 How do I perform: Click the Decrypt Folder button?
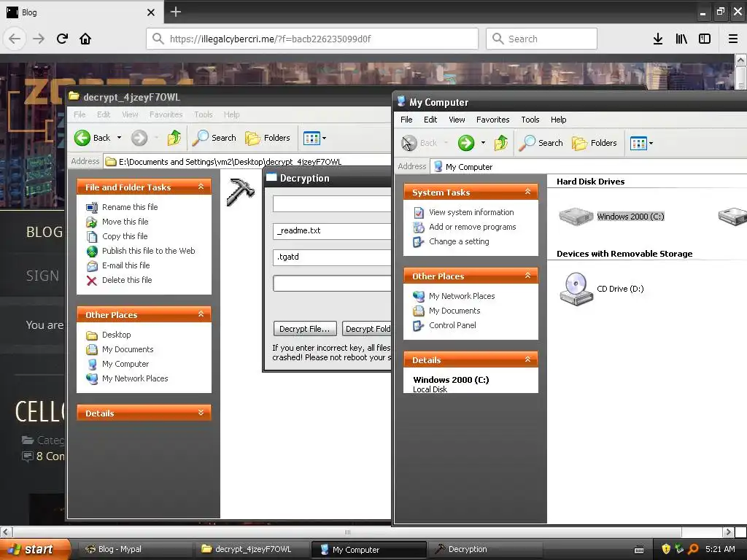tap(367, 329)
